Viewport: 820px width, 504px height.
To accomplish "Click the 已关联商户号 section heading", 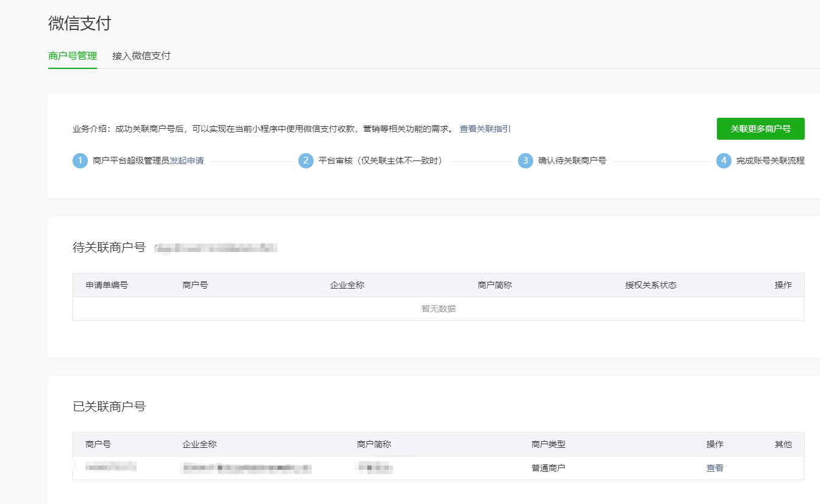I will [x=109, y=406].
